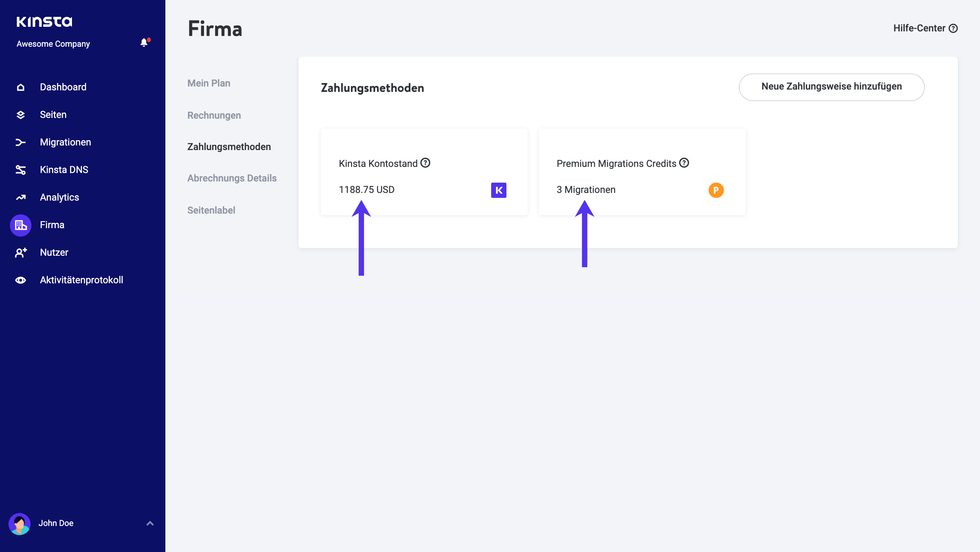The image size is (980, 552).
Task: Switch to the Rechnungen tab
Action: coord(214,115)
